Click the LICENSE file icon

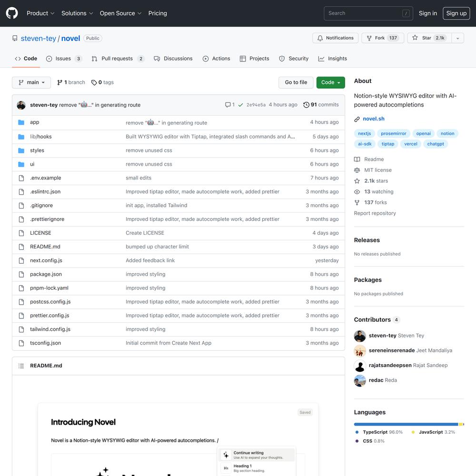click(x=21, y=233)
